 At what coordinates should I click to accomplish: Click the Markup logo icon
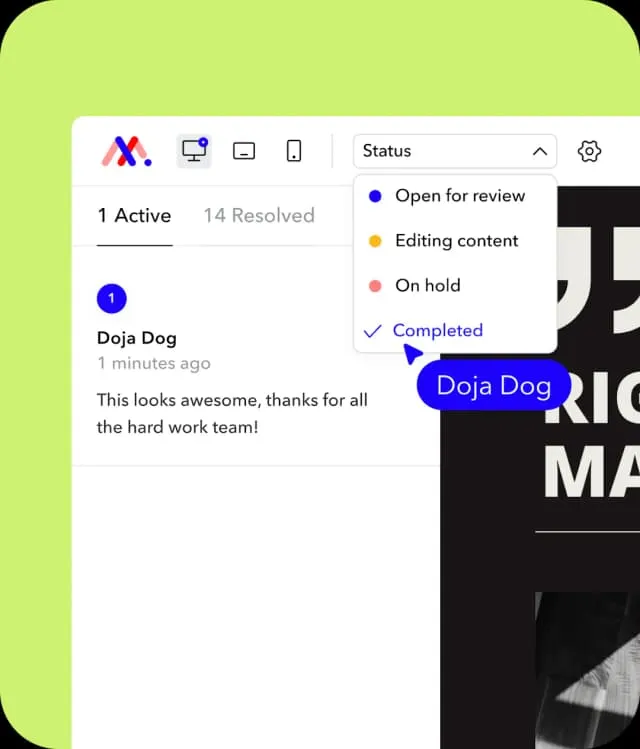point(126,151)
